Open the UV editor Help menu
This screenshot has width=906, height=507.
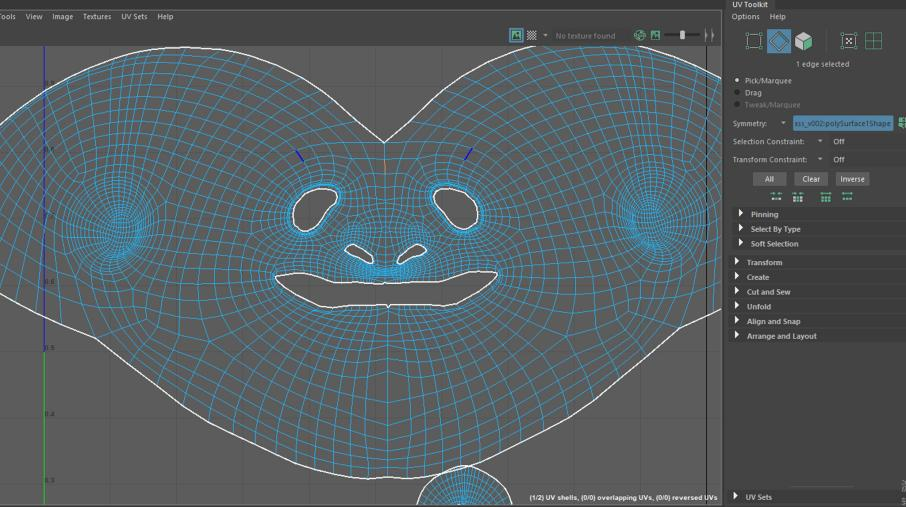coord(165,17)
